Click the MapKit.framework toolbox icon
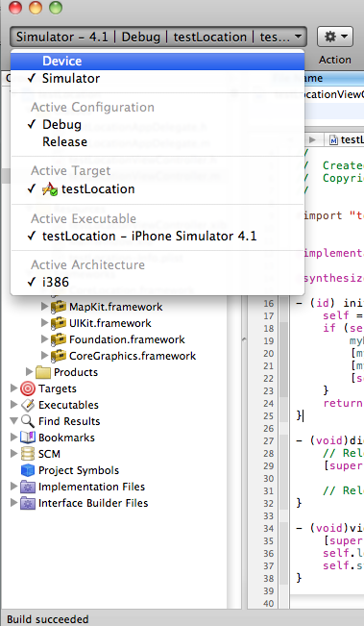Screen dimensions: 364x626 (59, 307)
